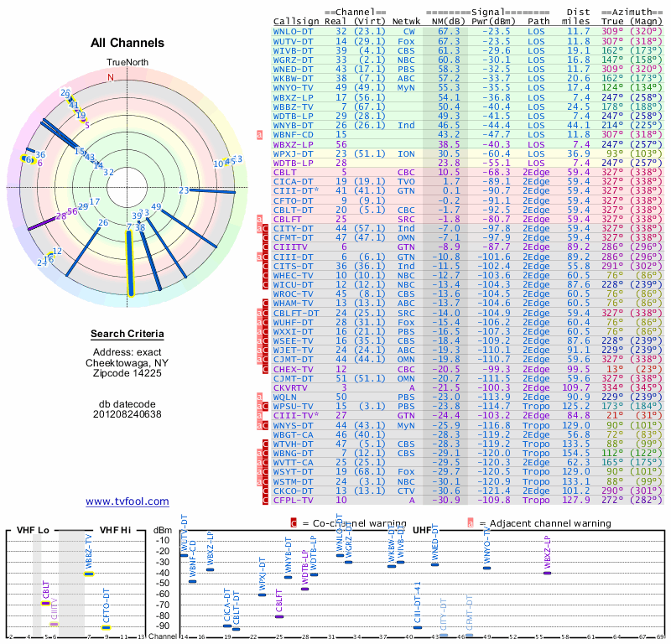The width and height of the screenshot is (671, 644).
Task: Click the CBLFT marker in UHF chart
Action: (279, 616)
